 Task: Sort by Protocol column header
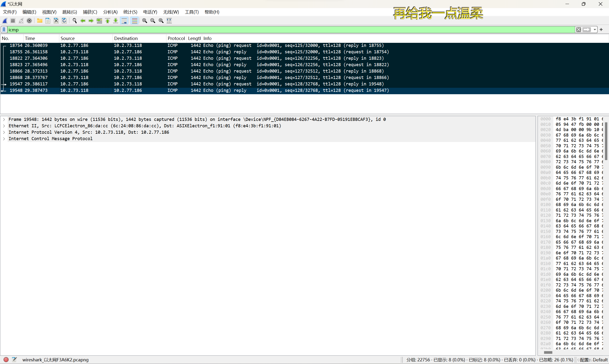tap(176, 38)
